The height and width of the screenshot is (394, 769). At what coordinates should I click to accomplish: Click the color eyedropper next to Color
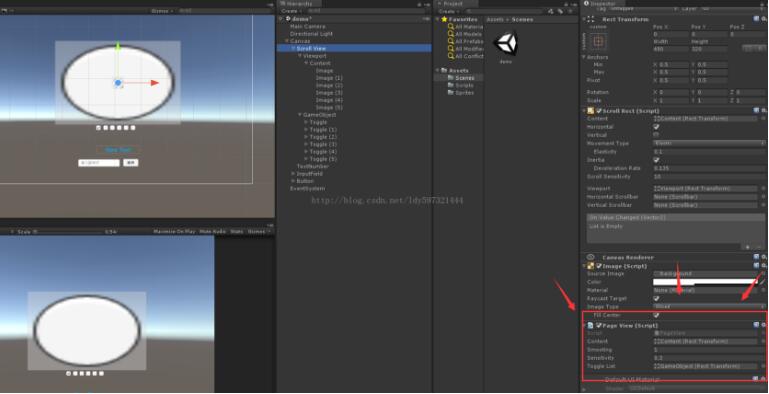coord(763,282)
